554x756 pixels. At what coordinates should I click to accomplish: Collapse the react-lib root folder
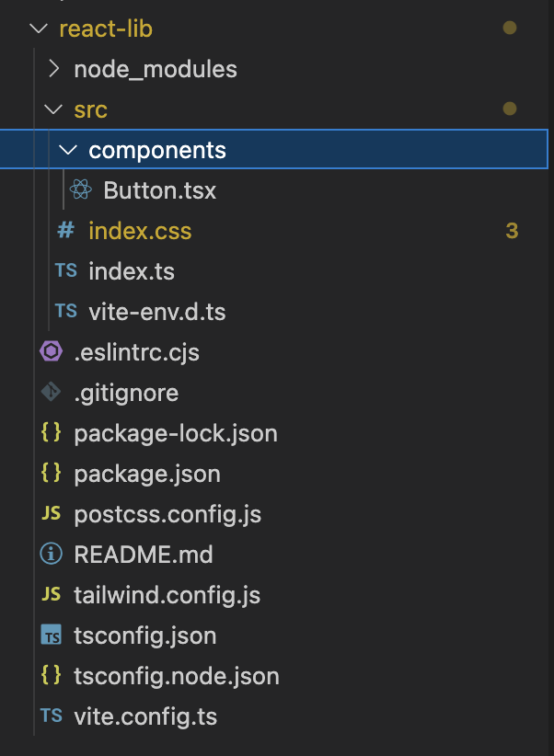coord(37,28)
